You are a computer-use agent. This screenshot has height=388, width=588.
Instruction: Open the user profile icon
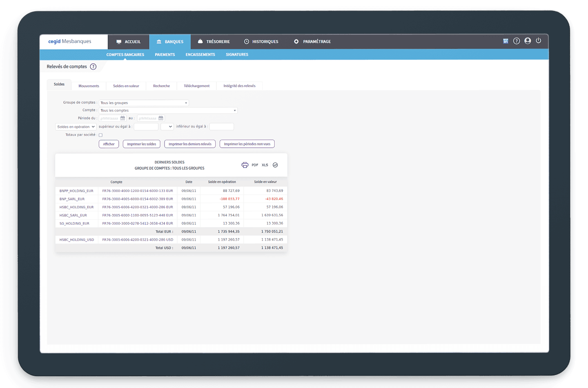(x=528, y=41)
